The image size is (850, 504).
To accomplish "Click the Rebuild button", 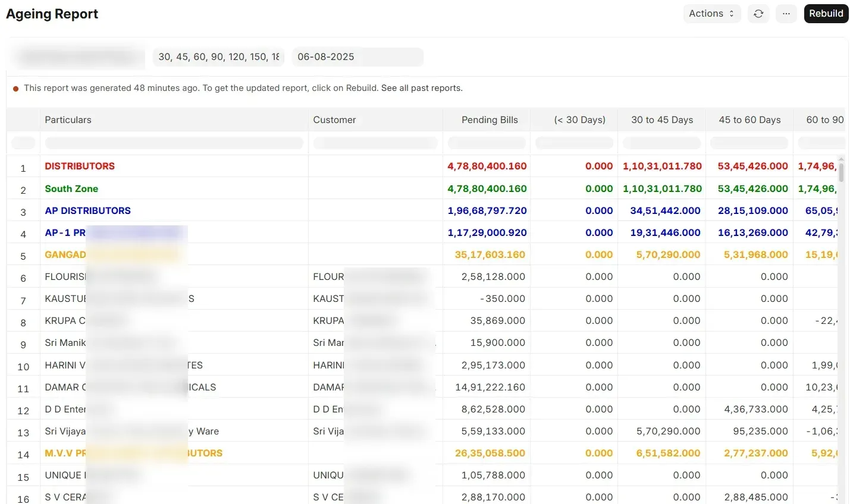I will [826, 14].
